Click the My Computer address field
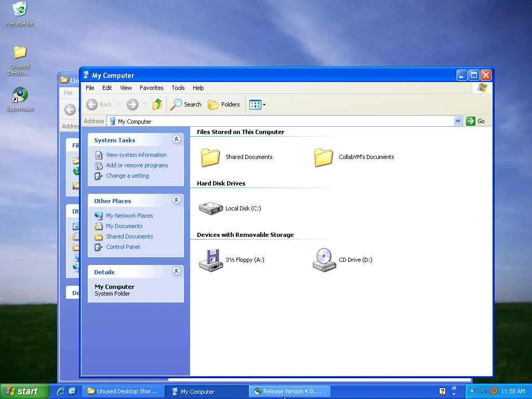This screenshot has height=399, width=532. click(x=284, y=121)
